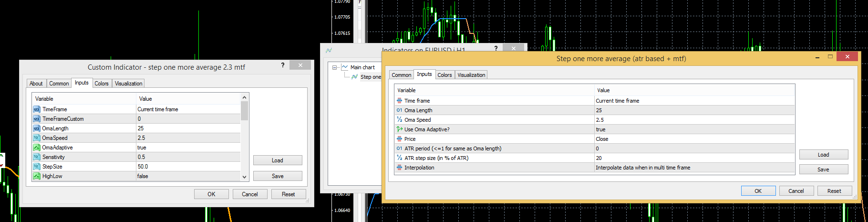Click the TimeFrame variable icon
868x222 pixels.
pos(37,109)
